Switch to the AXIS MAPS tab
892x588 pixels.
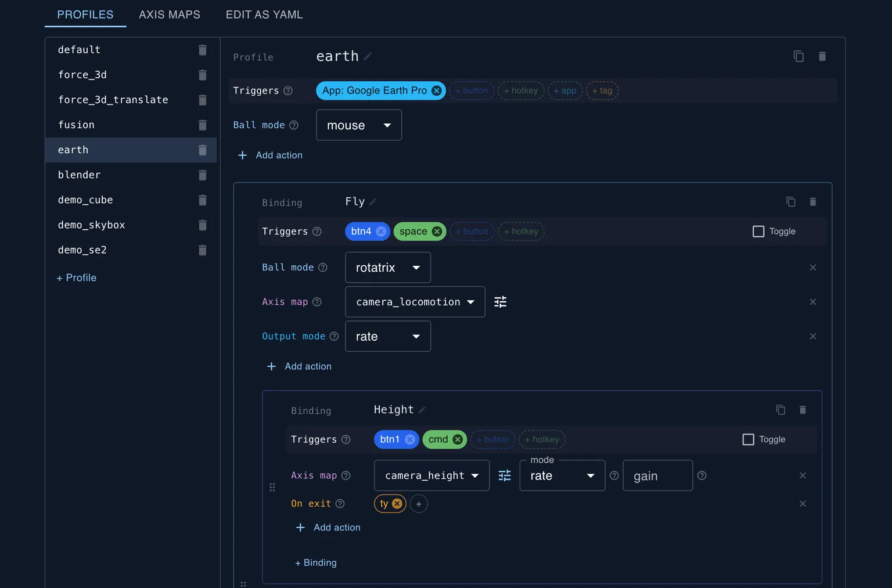169,15
